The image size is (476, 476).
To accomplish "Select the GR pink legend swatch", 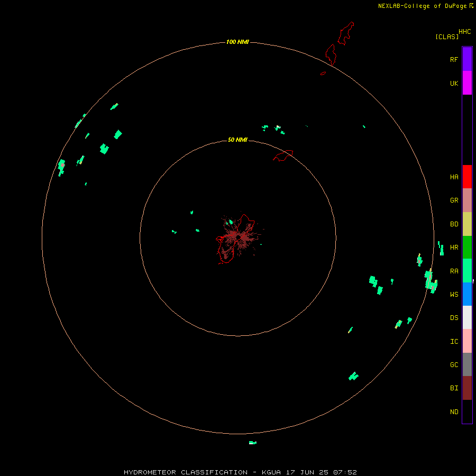I will 467,200.
